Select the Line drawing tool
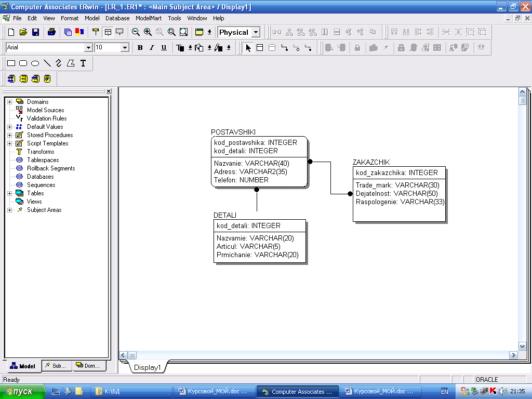This screenshot has width=532, height=399. (47, 63)
